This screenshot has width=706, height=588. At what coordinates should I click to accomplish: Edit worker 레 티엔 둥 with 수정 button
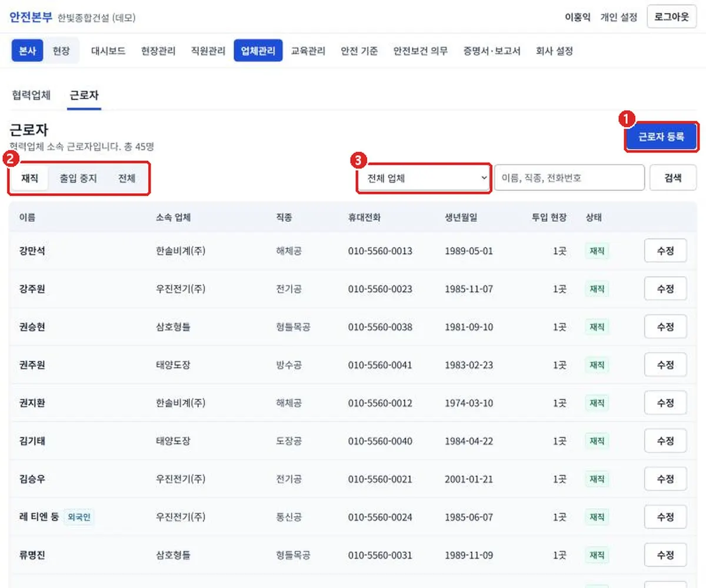tap(665, 517)
